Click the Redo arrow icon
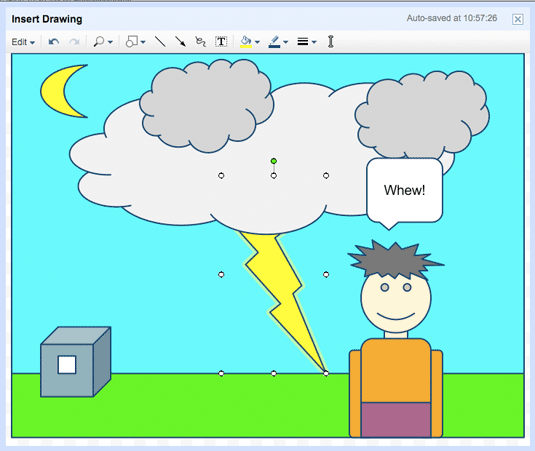Image resolution: width=535 pixels, height=451 pixels. click(x=74, y=42)
